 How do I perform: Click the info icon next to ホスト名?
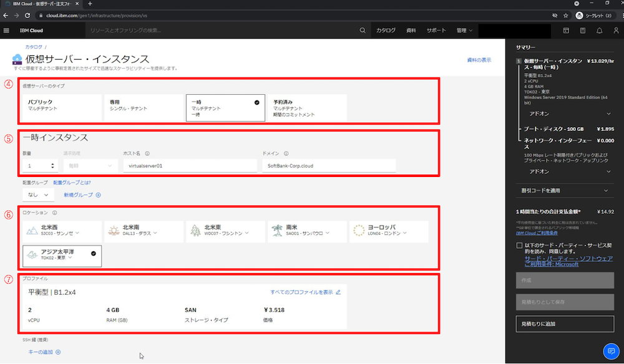click(147, 153)
